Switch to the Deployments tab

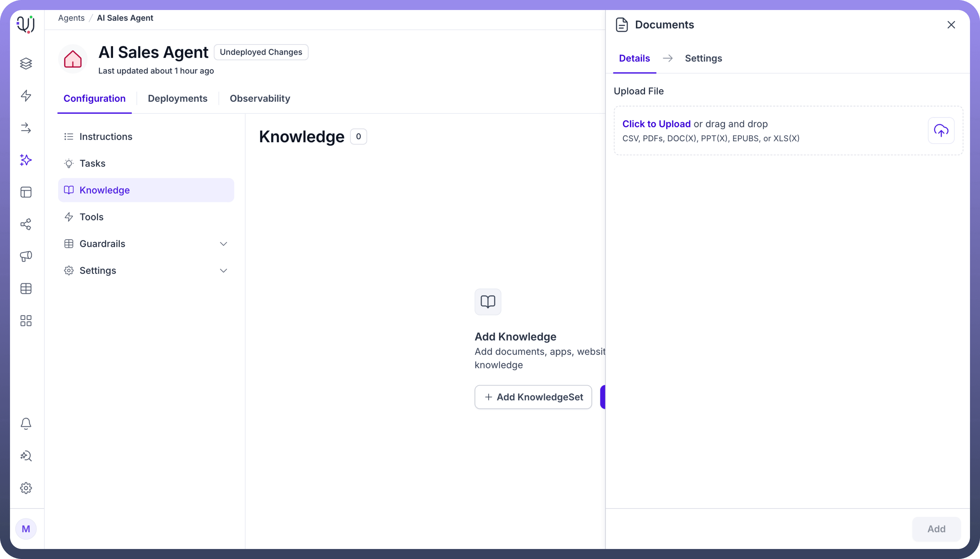point(177,98)
